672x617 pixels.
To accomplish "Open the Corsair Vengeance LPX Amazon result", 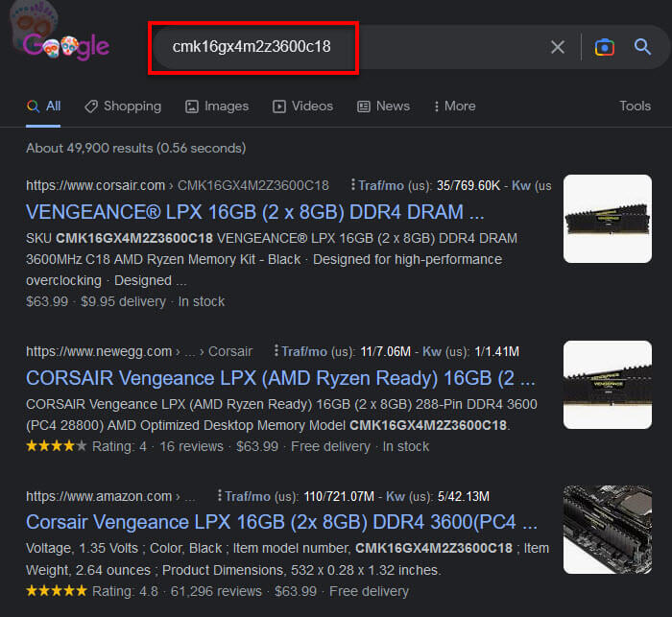I will (281, 522).
